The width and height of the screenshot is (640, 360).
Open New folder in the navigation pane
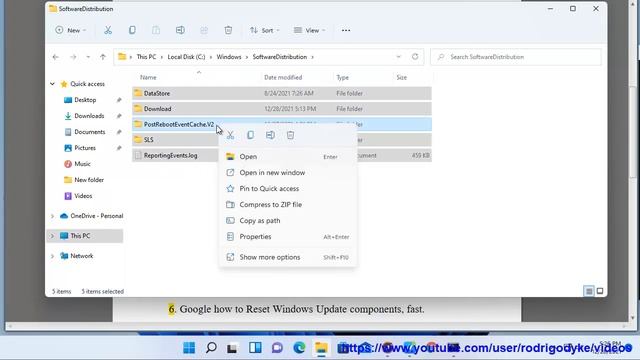click(x=89, y=180)
